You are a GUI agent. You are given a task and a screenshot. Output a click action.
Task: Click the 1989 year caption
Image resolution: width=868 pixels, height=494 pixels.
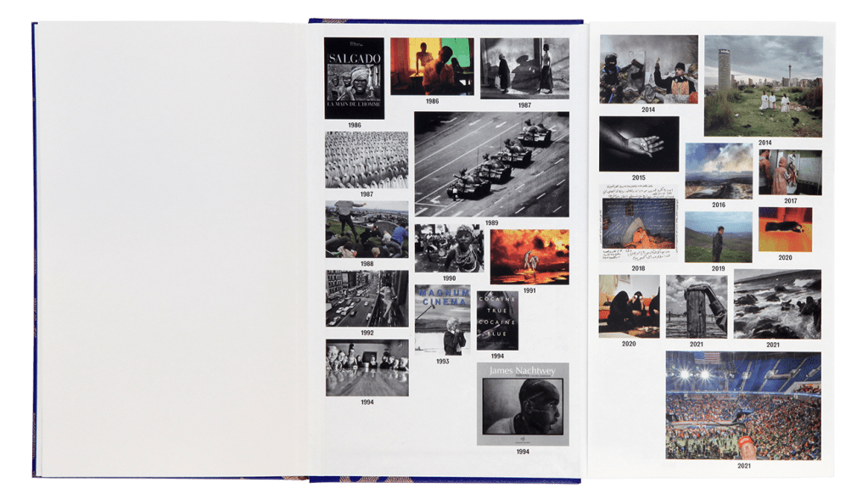pos(491,223)
